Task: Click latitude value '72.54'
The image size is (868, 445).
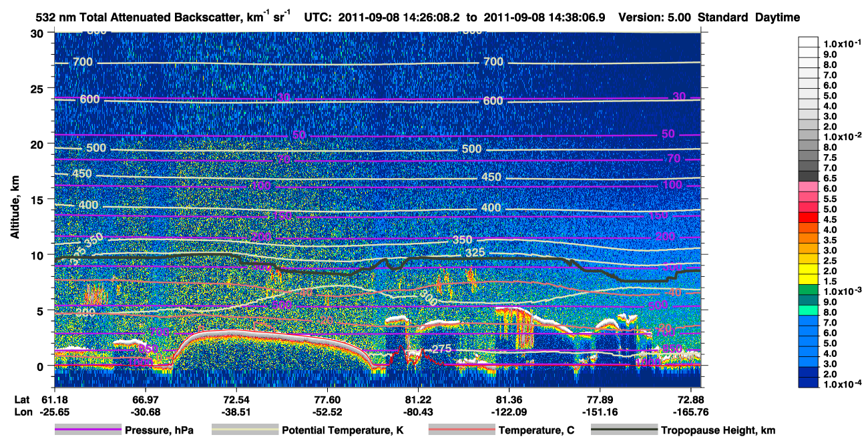Action: (236, 400)
